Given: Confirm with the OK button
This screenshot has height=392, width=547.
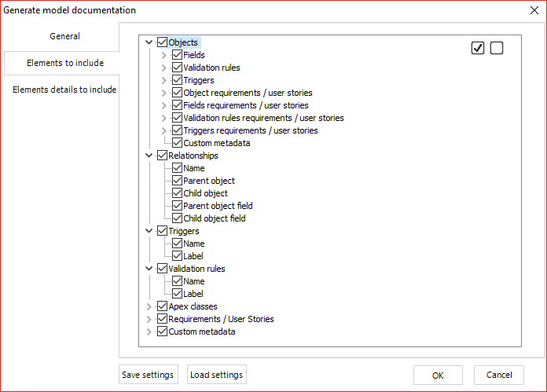Looking at the screenshot, I should pyautogui.click(x=438, y=376).
